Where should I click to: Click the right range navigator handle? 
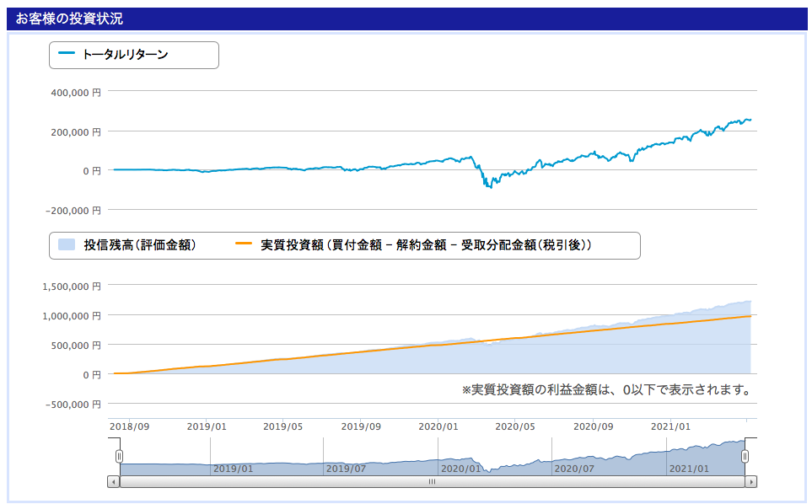pyautogui.click(x=745, y=456)
